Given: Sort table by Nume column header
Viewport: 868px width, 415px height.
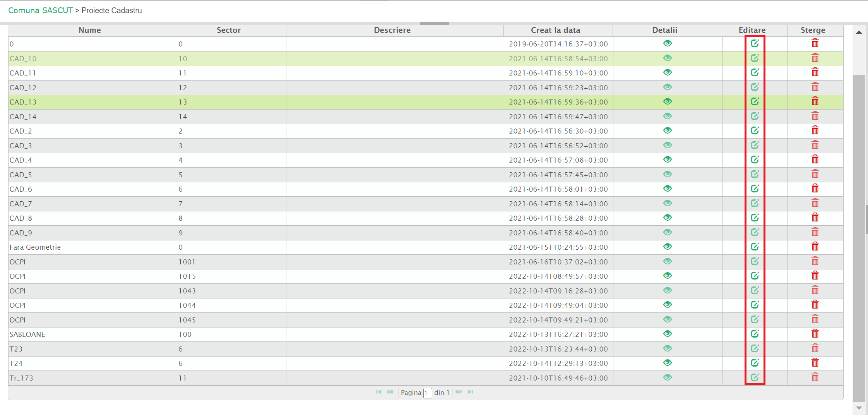Looking at the screenshot, I should [90, 30].
